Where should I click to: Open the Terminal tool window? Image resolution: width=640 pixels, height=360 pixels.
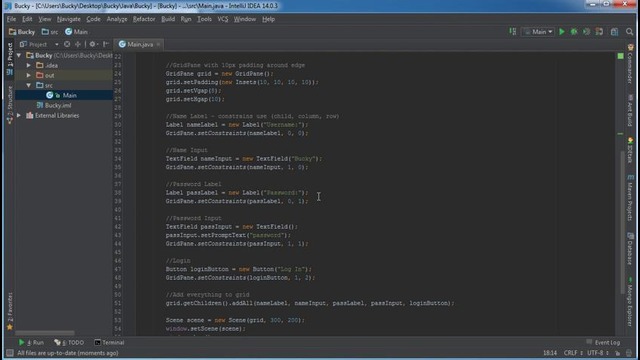pos(109,342)
